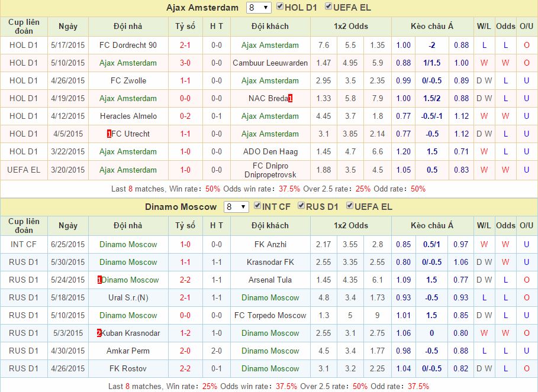Click Ajax Amsterdam home team on 5/10/2015
Image resolution: width=538 pixels, height=392 pixels.
point(128,63)
